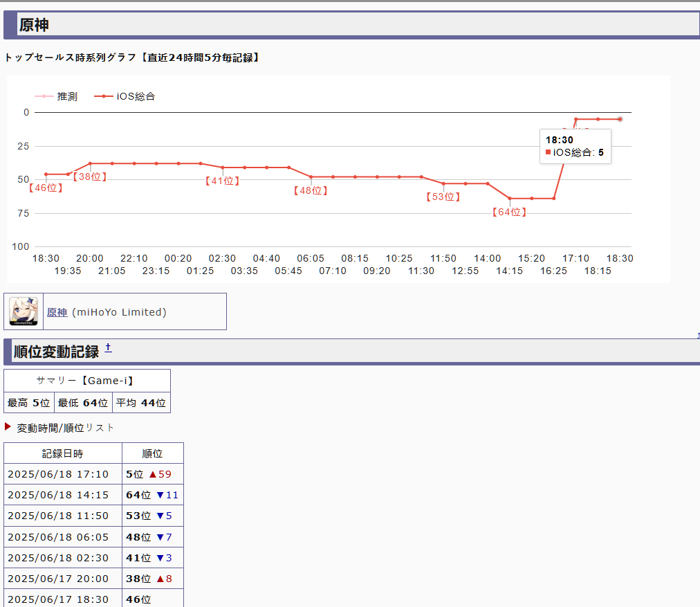Select the row 2025/06/18 02:30
This screenshot has width=700, height=607.
pos(94,558)
